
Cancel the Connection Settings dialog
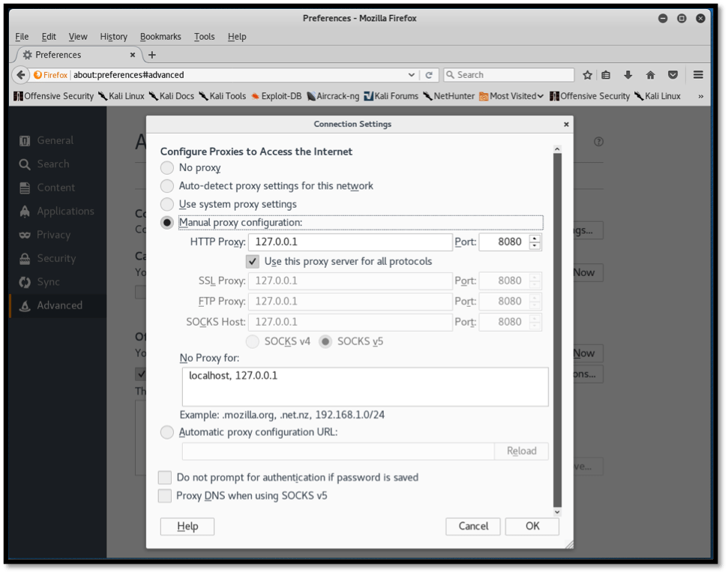click(x=473, y=526)
